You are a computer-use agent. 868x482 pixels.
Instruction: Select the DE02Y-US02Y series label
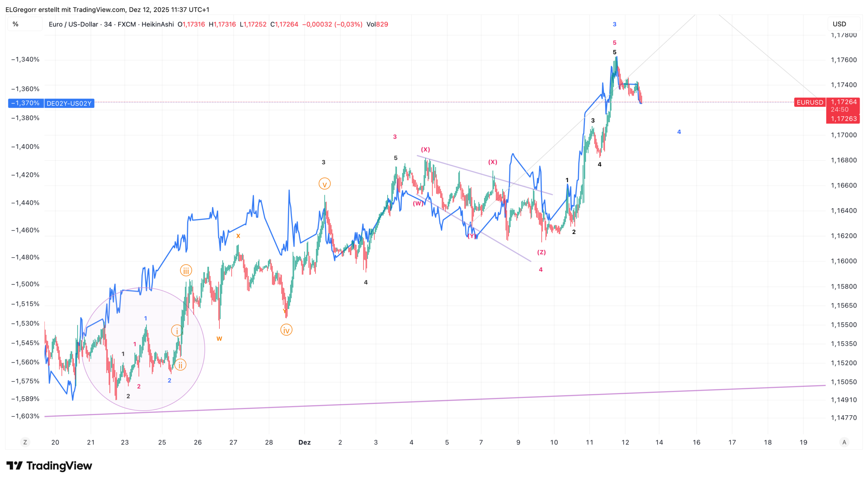coord(69,103)
